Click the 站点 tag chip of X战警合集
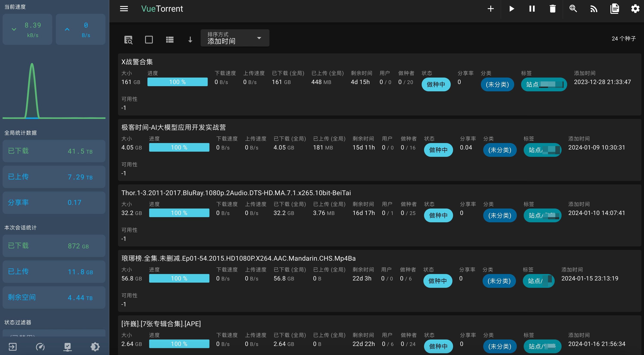644x355 pixels. click(x=544, y=85)
